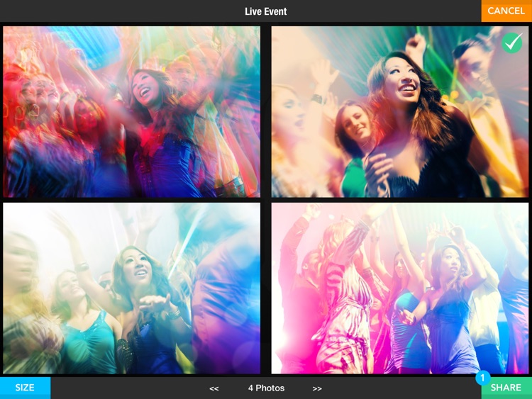This screenshot has height=399, width=532.
Task: Click the 'Live Event' title
Action: 266,11
